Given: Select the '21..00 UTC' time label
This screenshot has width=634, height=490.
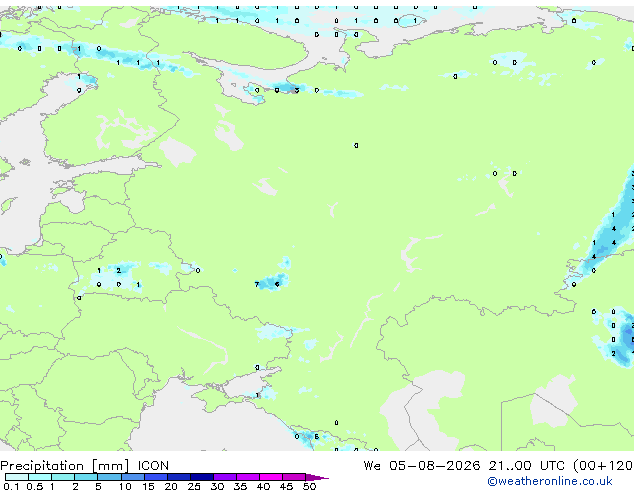Looking at the screenshot, I should [x=526, y=466].
